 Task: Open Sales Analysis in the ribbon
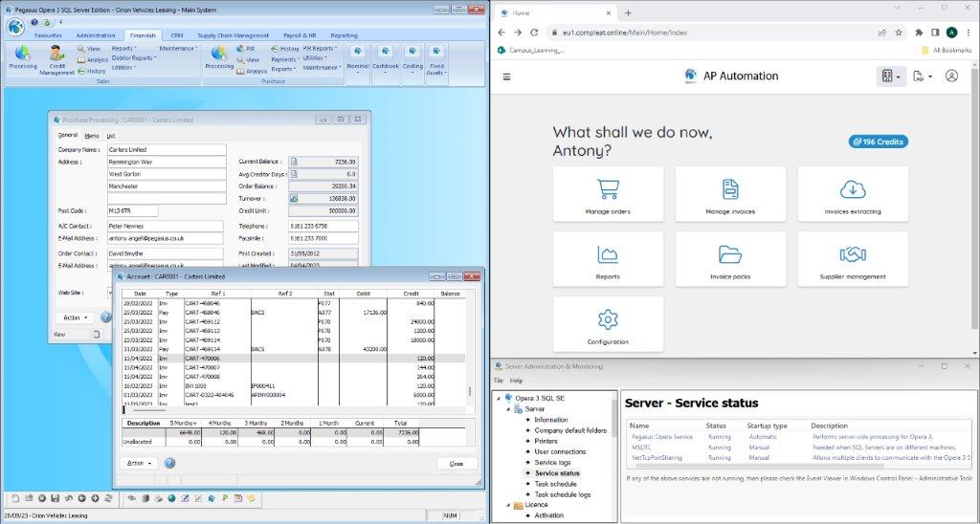coord(93,60)
